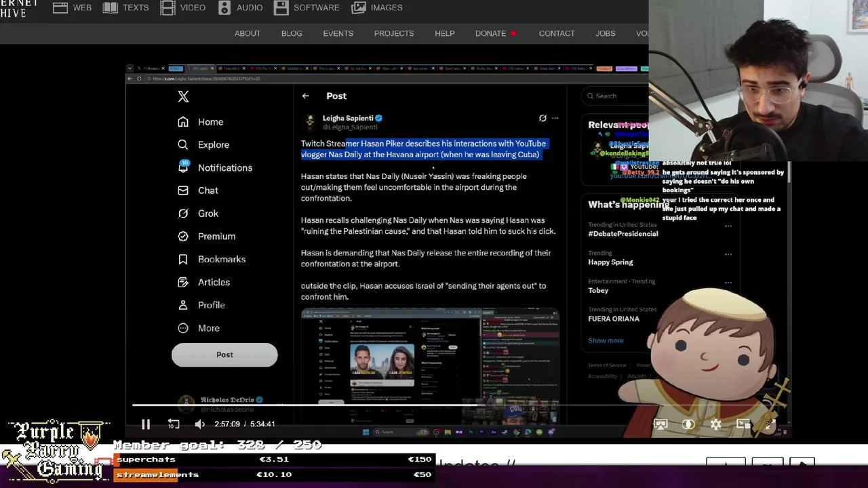Screen dimensions: 868x488
Task: Open Chat in X sidebar
Action: point(198,190)
